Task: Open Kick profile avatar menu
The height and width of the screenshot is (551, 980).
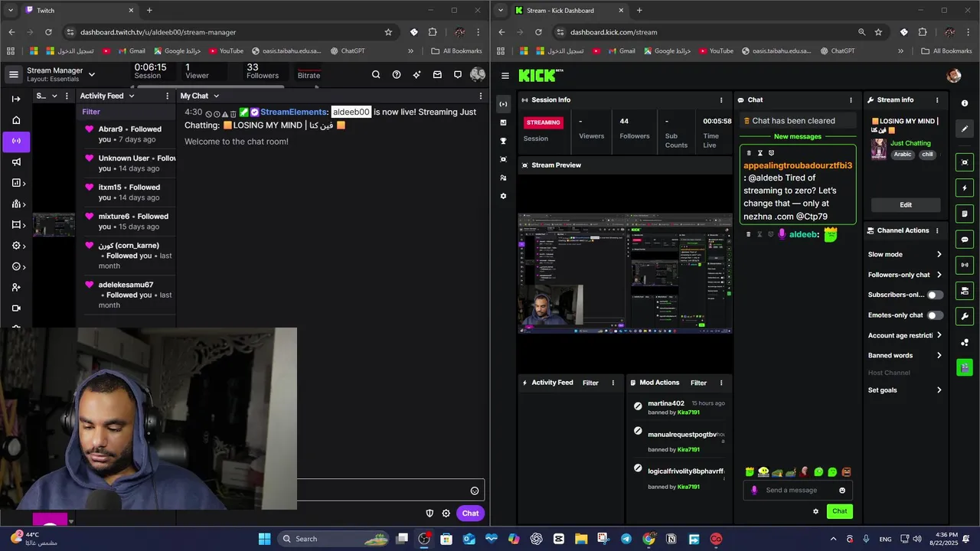Action: (x=954, y=75)
